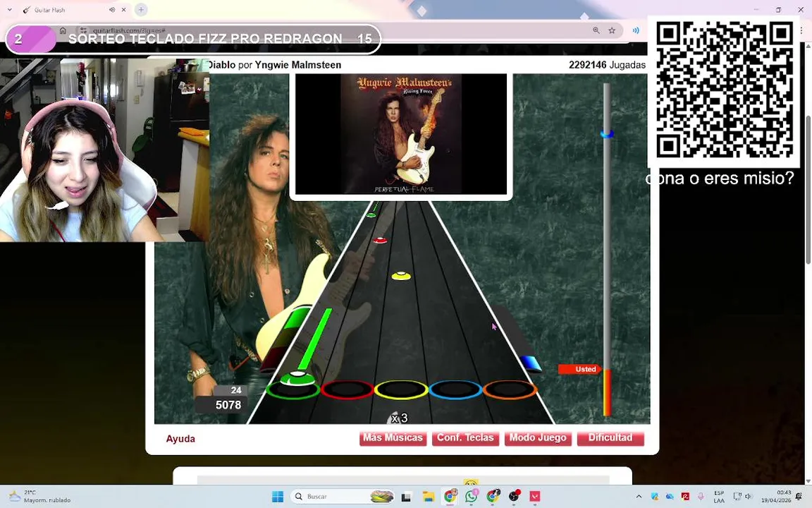Click the Yngwie Malmsteen artist name
Image resolution: width=812 pixels, height=508 pixels.
(x=297, y=65)
